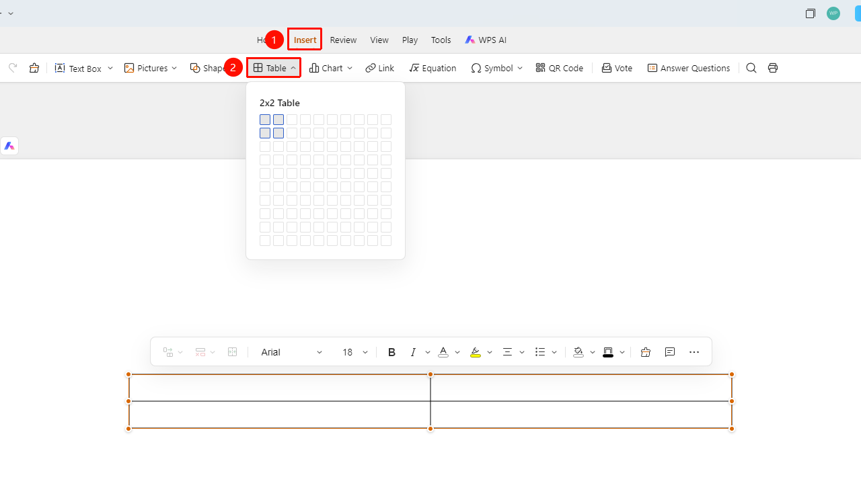This screenshot has height=504, width=861.
Task: Click the clear formatting brush icon in floating toolbar
Action: click(646, 352)
